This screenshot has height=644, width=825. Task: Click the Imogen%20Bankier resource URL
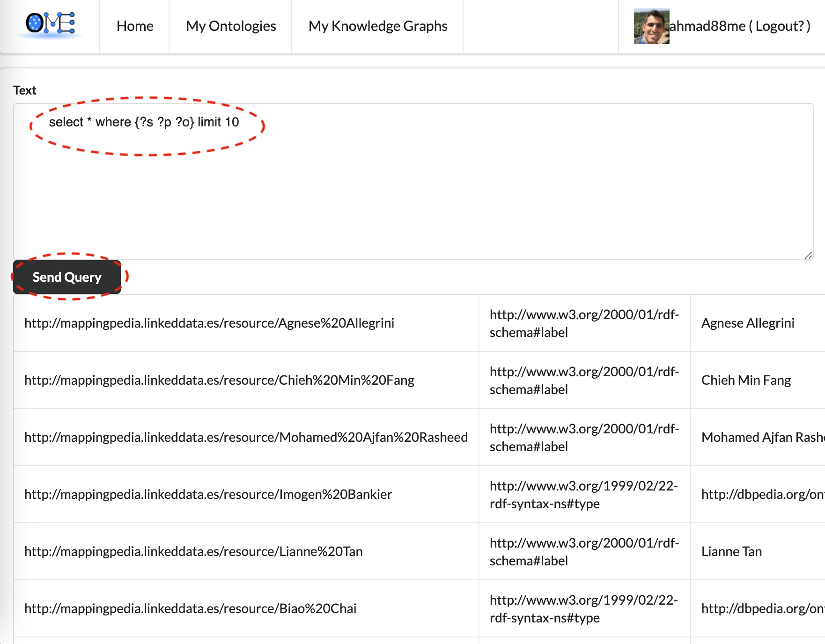tap(208, 494)
